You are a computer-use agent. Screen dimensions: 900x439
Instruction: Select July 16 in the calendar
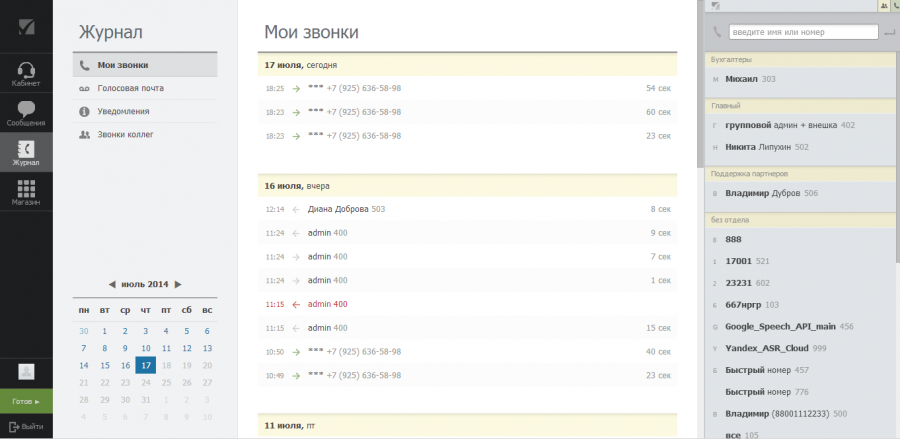point(125,365)
